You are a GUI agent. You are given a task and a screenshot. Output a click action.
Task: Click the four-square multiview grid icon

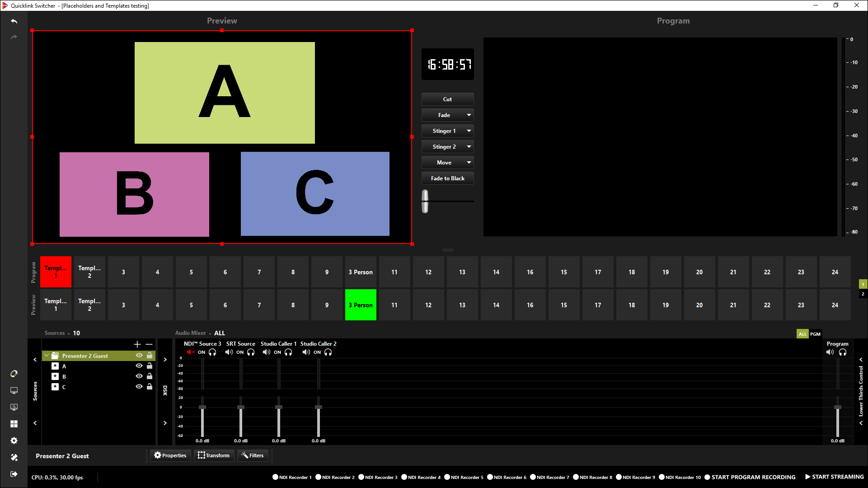pos(14,424)
